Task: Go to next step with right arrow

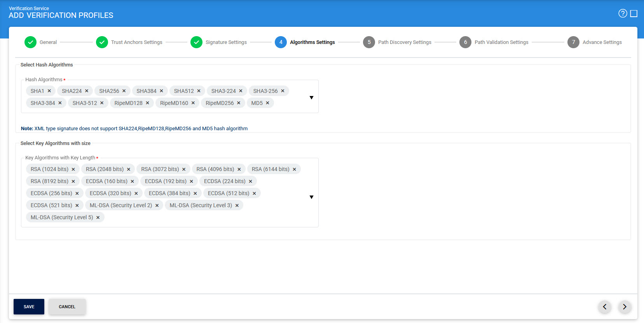Action: coord(625,307)
